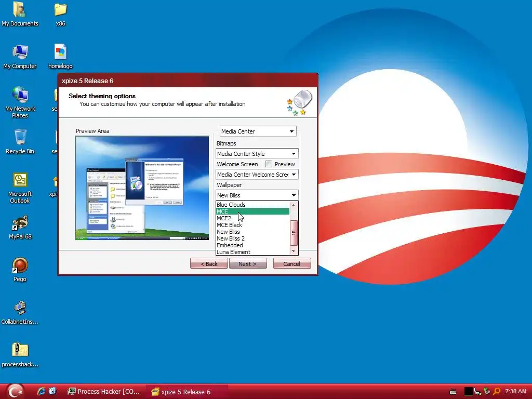Click the Next button

point(248,263)
